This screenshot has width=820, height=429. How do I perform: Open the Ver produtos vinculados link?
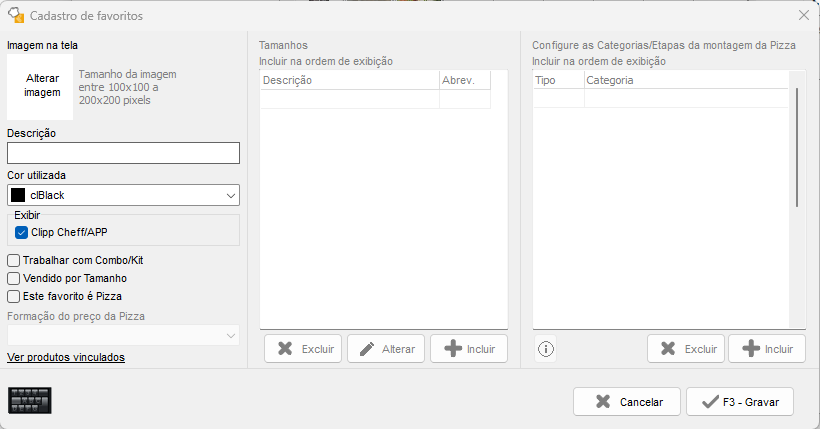click(x=66, y=357)
